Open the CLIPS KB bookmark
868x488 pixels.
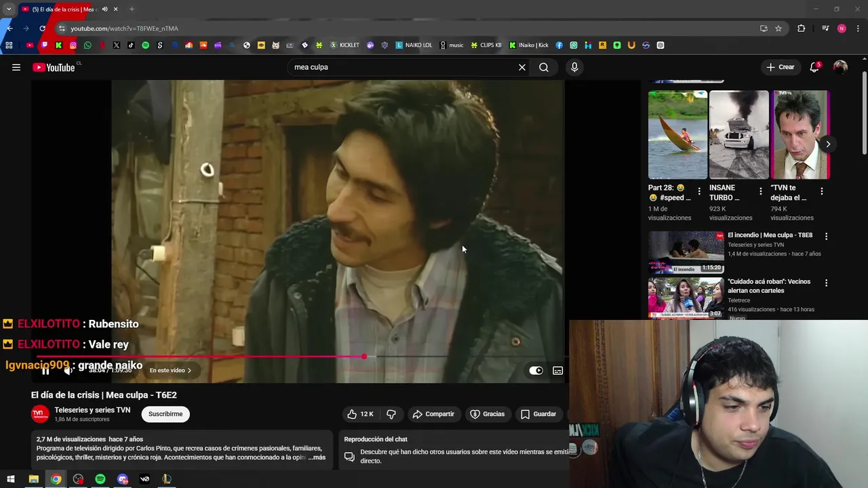[486, 45]
